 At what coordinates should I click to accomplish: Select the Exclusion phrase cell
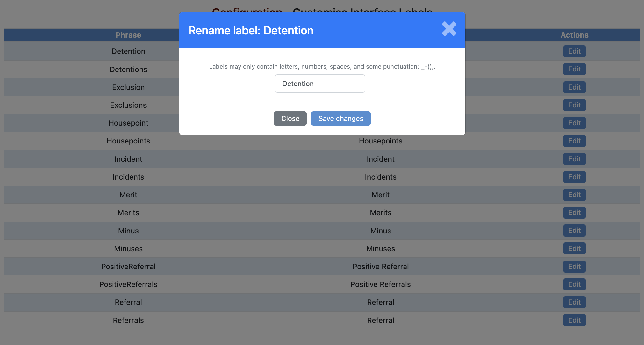(x=128, y=87)
